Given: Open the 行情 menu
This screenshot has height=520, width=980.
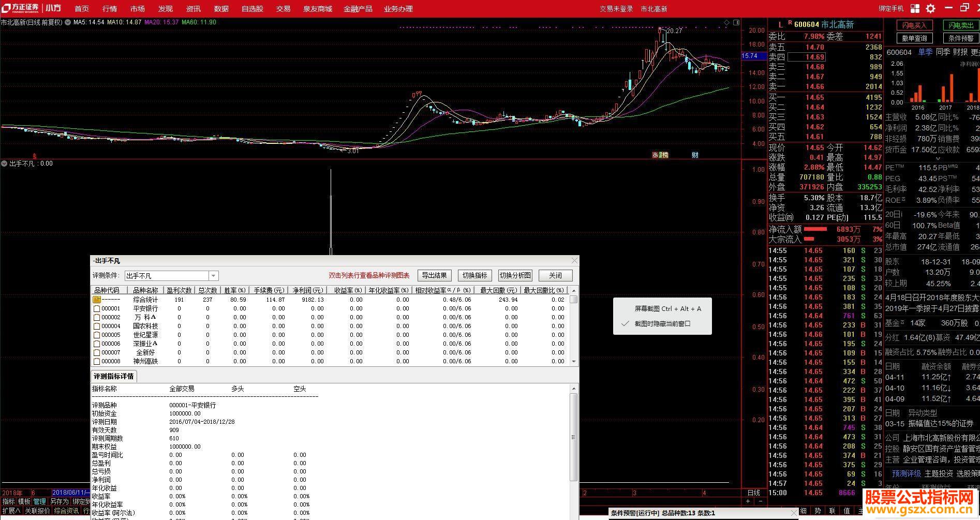Looking at the screenshot, I should click(x=110, y=9).
